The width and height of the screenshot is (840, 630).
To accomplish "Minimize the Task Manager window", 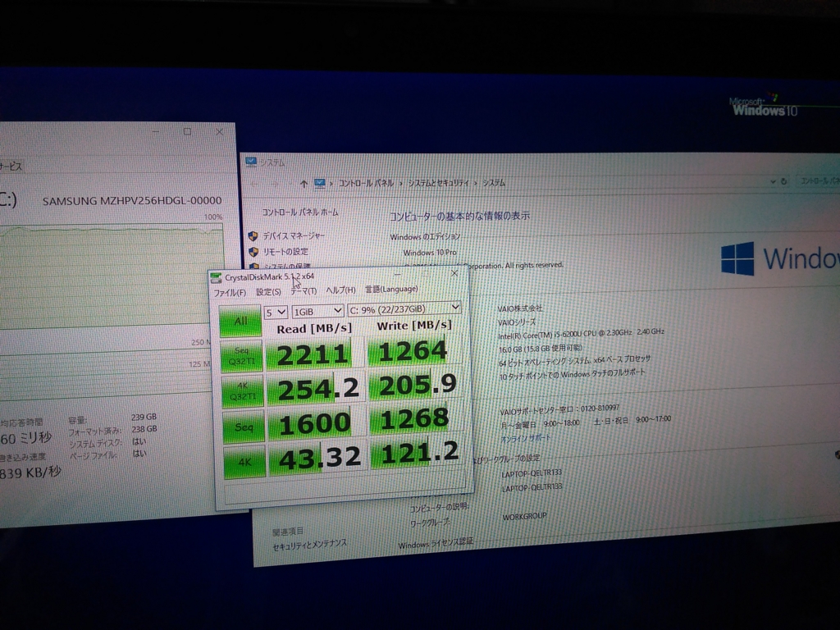I will [156, 131].
